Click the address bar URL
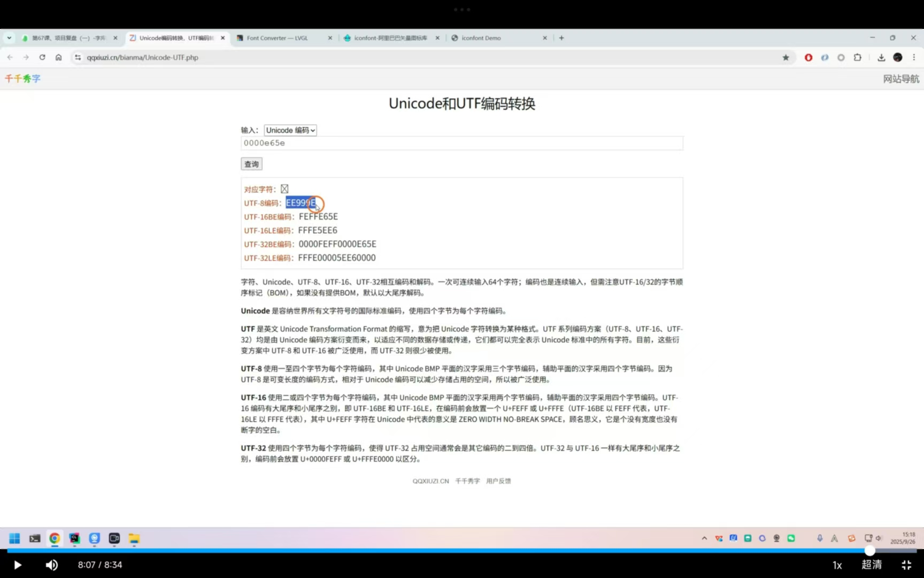The image size is (924, 578). pyautogui.click(x=143, y=57)
